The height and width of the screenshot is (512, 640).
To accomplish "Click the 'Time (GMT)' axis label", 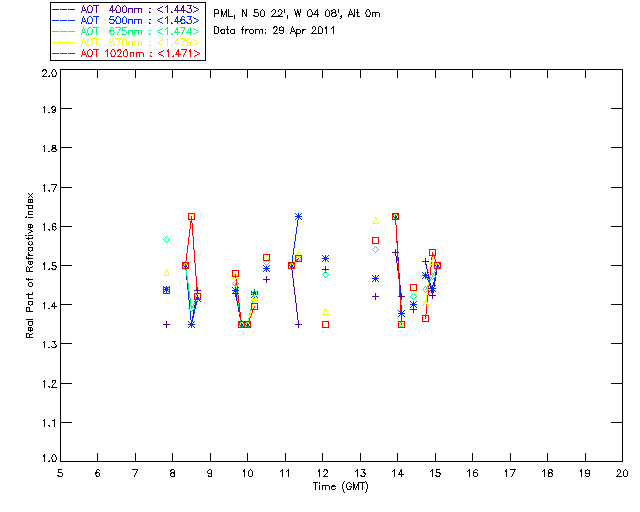I will [340, 487].
